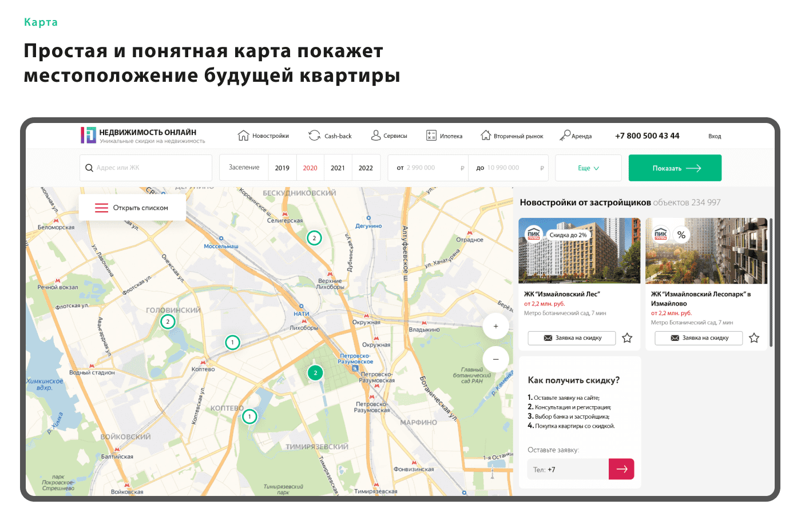Click the listings panel scrollbar
801x532 pixels.
[x=771, y=282]
